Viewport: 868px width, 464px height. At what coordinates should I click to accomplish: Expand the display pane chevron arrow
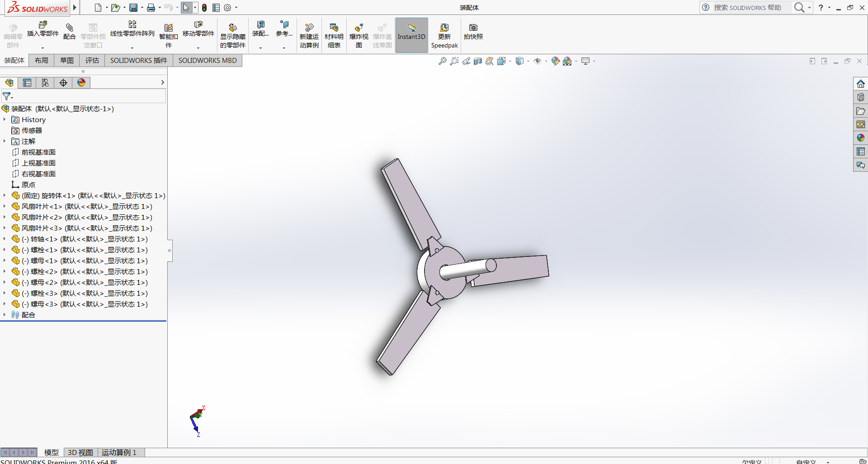coord(162,82)
